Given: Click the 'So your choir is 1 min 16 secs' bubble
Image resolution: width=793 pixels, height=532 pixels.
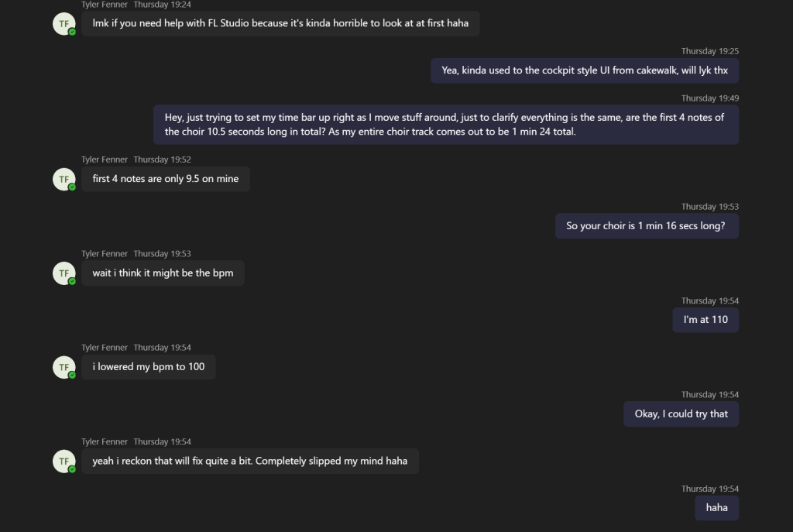Looking at the screenshot, I should (x=647, y=226).
